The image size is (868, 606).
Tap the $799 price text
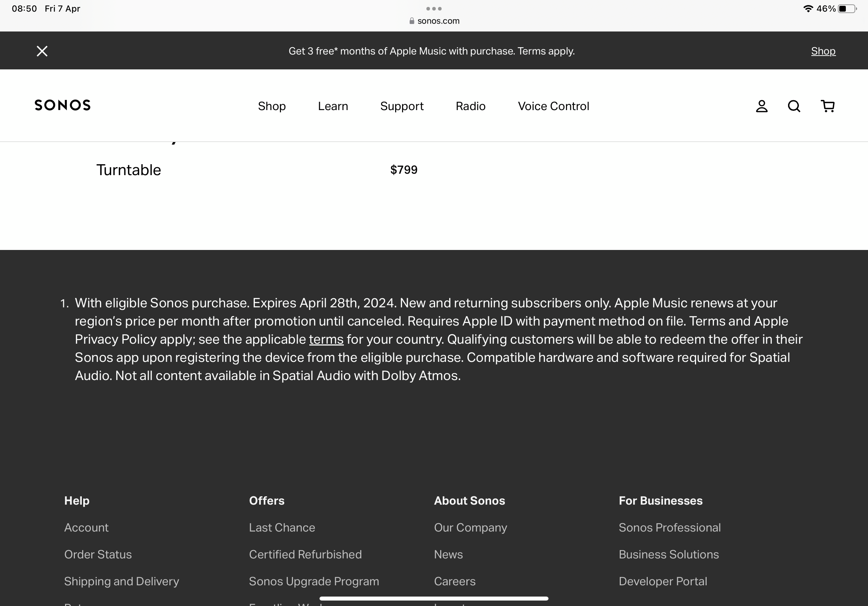404,170
